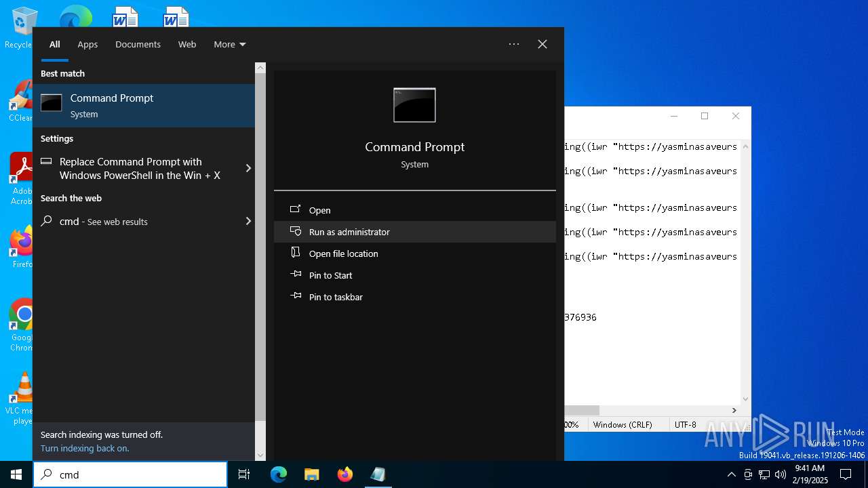Click Notepad's vertical scroll up arrow

point(746,146)
